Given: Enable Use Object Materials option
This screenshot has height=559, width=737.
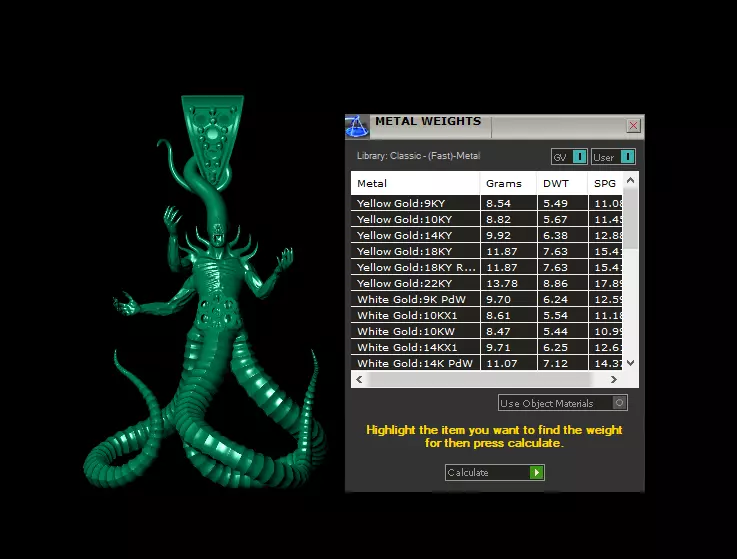Looking at the screenshot, I should click(x=563, y=403).
